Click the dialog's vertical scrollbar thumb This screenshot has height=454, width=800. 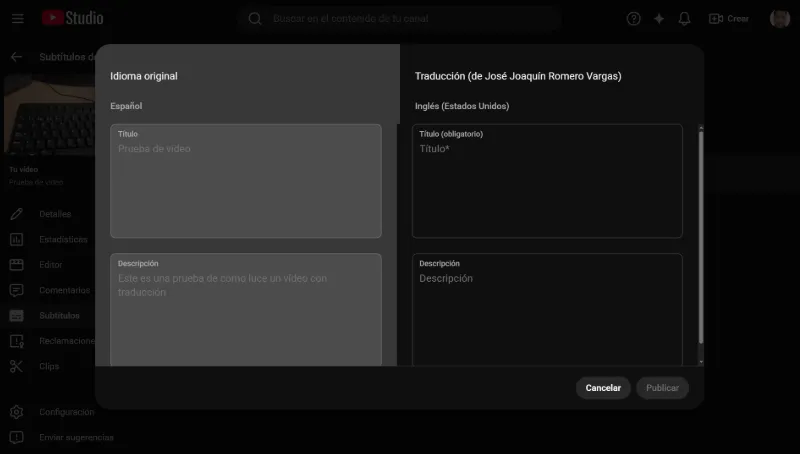pos(701,237)
